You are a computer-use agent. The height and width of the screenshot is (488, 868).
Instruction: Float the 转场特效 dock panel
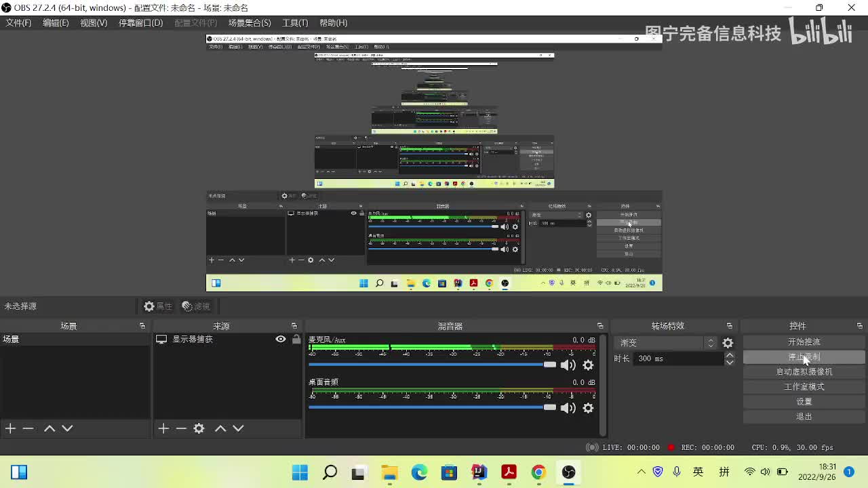pyautogui.click(x=730, y=326)
